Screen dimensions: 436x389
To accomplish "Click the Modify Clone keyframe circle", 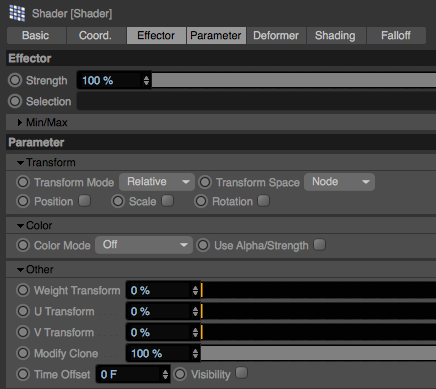I will 23,353.
